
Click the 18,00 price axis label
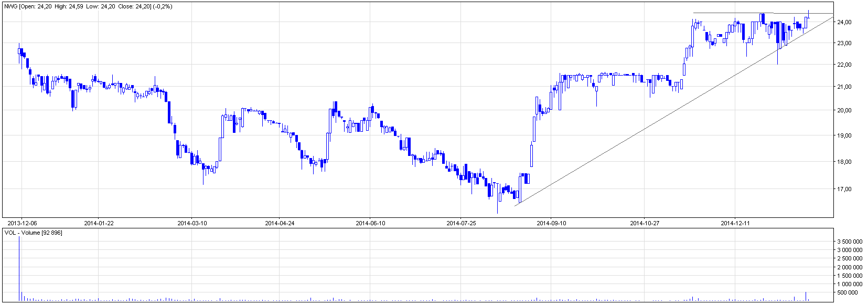tap(844, 162)
